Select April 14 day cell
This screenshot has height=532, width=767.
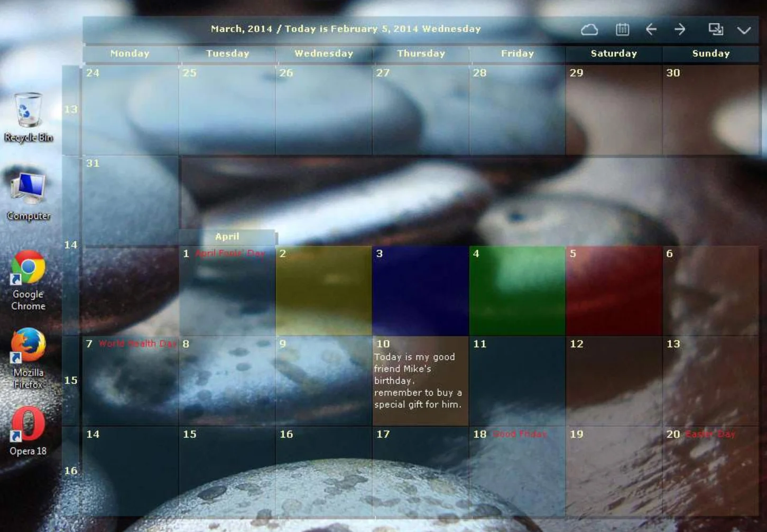(x=131, y=471)
